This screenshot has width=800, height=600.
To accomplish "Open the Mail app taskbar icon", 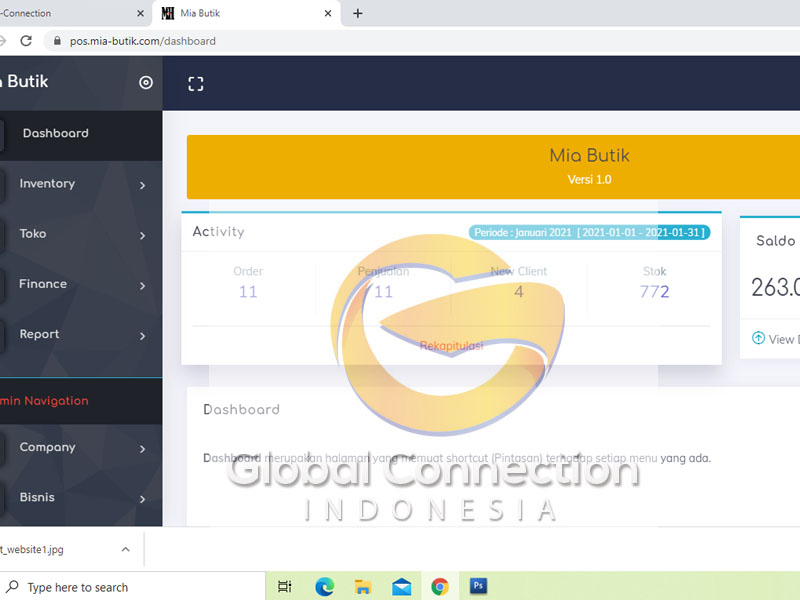I will (x=401, y=587).
